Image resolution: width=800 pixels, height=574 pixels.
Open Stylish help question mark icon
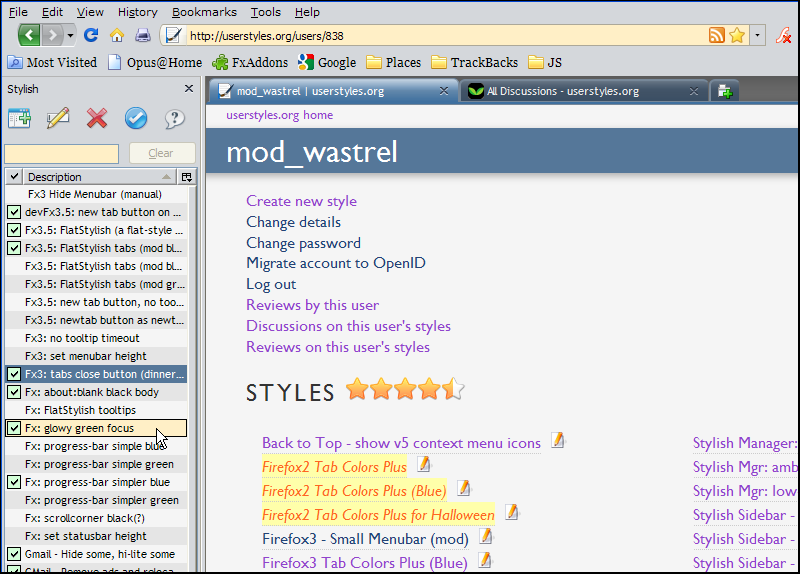174,118
